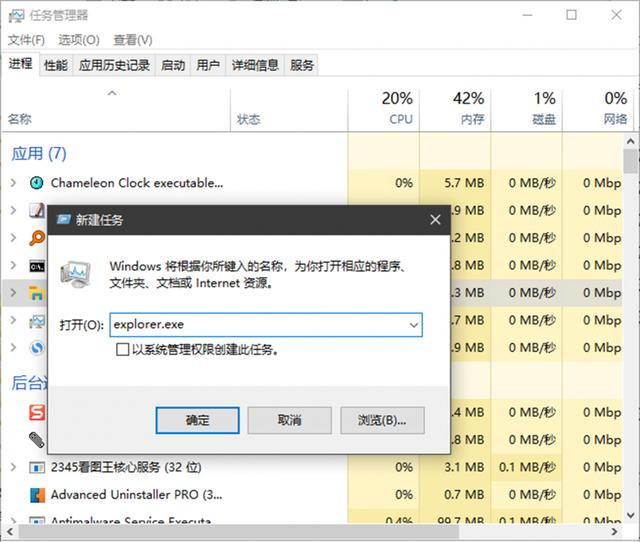The width and height of the screenshot is (640, 542).
Task: Click the 2345看图王 service icon
Action: pos(37,467)
